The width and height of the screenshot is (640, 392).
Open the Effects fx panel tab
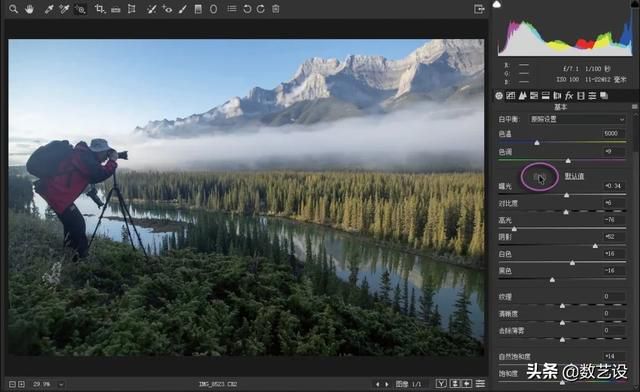coord(569,96)
